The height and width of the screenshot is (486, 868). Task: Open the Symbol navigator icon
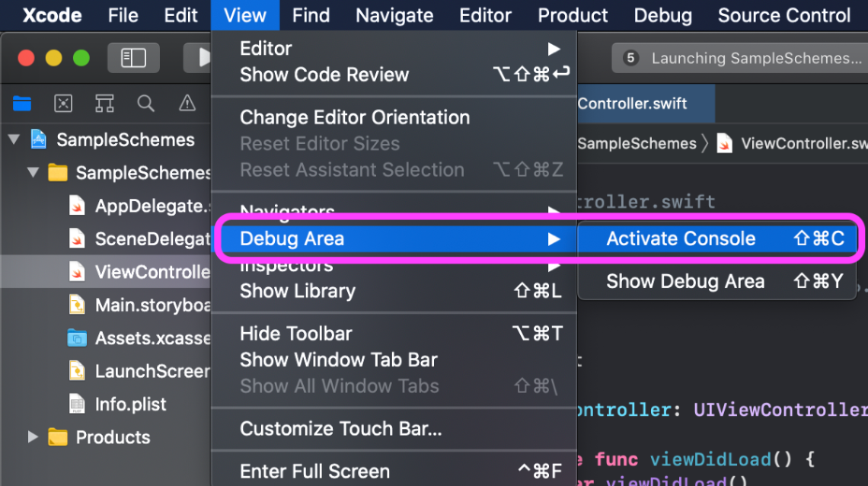[x=104, y=104]
